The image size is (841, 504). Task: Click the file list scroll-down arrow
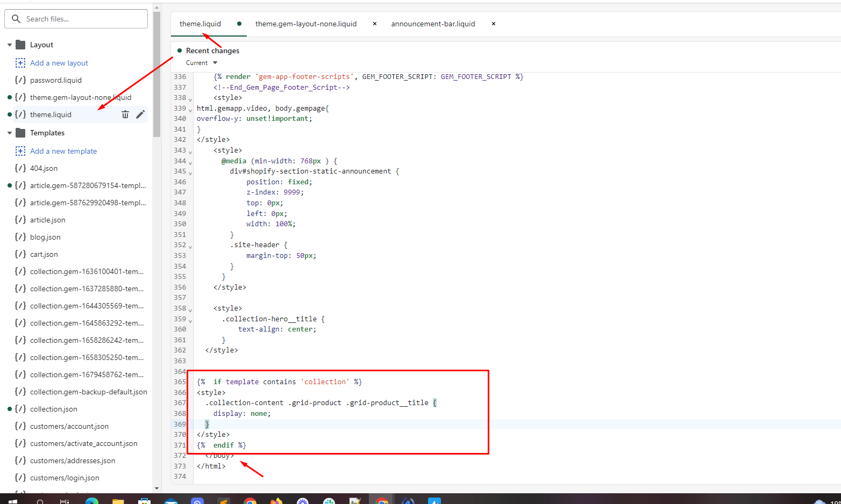tap(156, 488)
